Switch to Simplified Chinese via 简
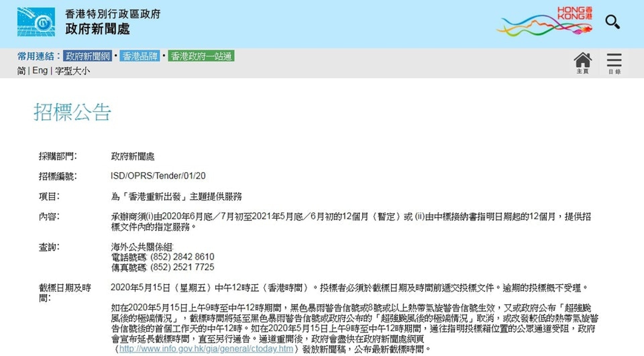 click(21, 71)
